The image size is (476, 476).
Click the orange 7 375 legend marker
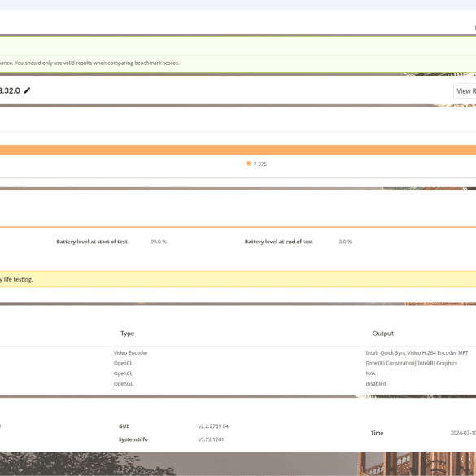pos(248,164)
